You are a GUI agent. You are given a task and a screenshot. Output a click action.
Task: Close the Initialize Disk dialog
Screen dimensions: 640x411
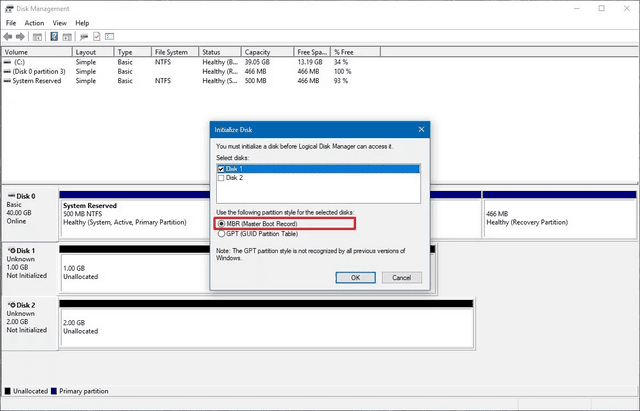point(421,129)
